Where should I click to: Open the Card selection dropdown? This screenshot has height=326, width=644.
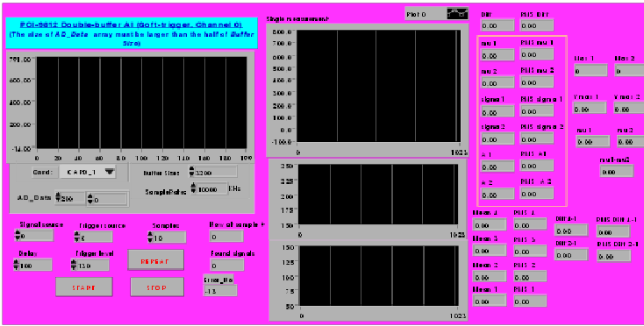[88, 172]
